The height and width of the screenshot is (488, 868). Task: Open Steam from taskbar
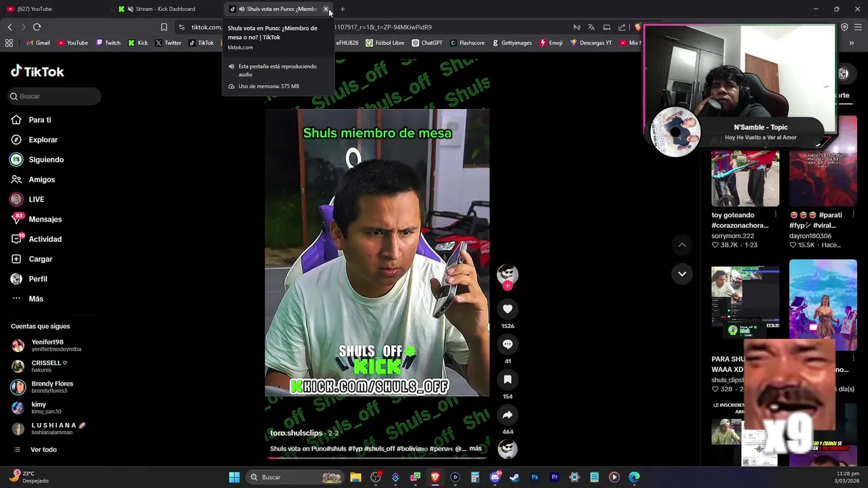pos(515,477)
